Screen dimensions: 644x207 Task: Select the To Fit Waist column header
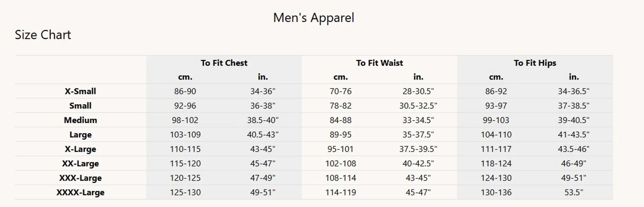point(379,63)
